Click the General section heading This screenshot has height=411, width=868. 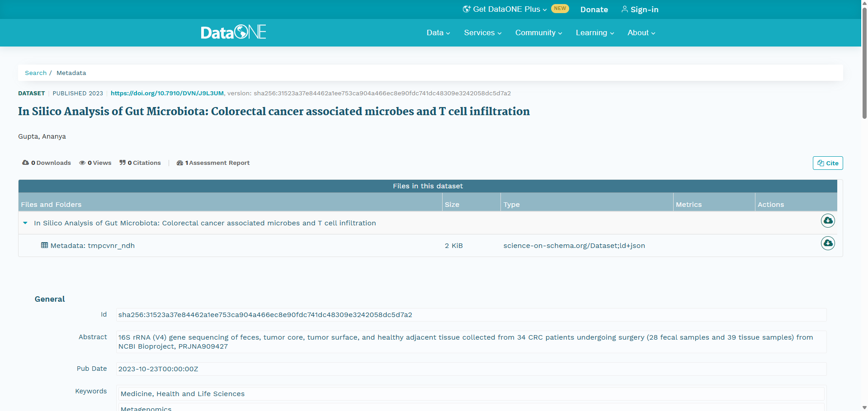coord(50,299)
